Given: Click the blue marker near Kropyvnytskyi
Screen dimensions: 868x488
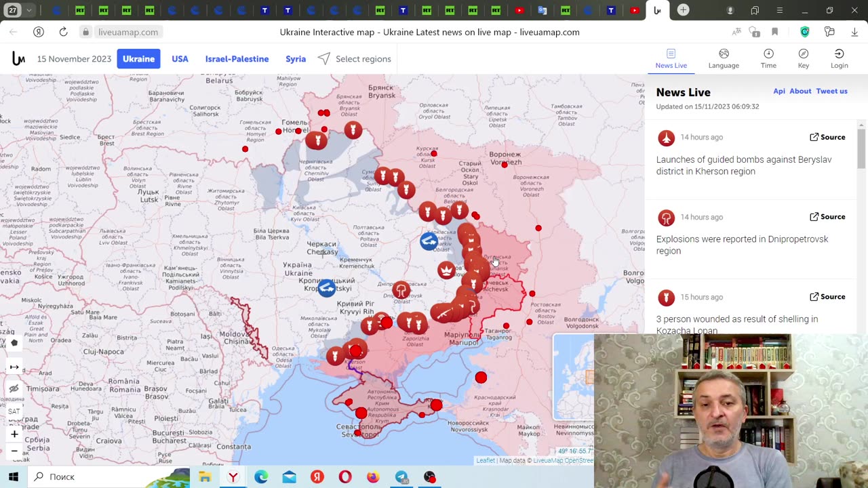Looking at the screenshot, I should [327, 288].
